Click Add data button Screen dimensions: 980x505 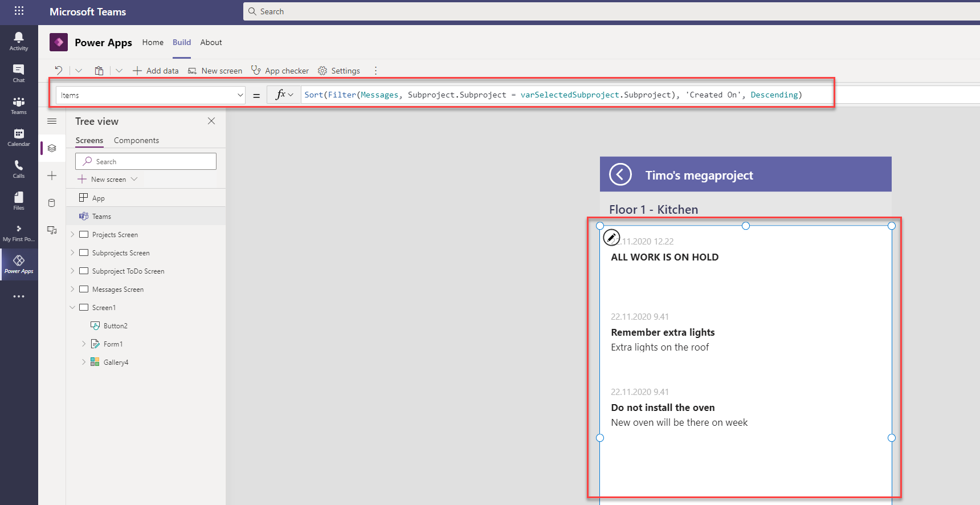pyautogui.click(x=156, y=71)
